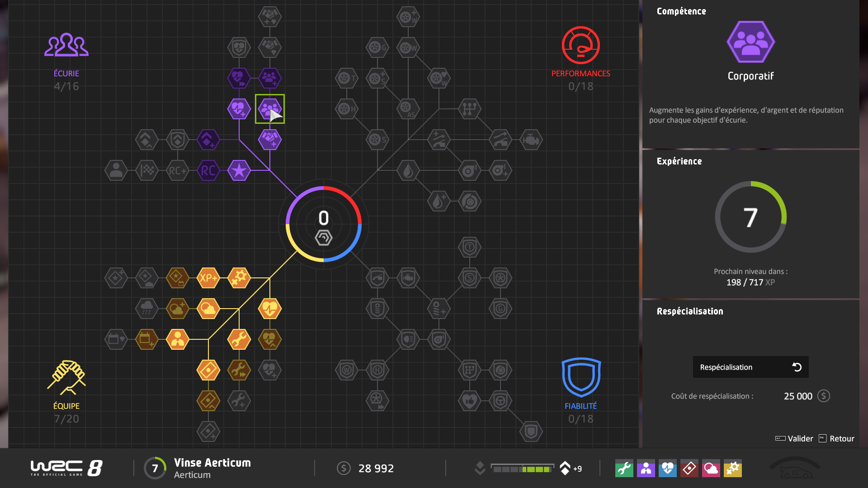
Task: Open the ÉQUIPE skill category
Action: click(66, 392)
